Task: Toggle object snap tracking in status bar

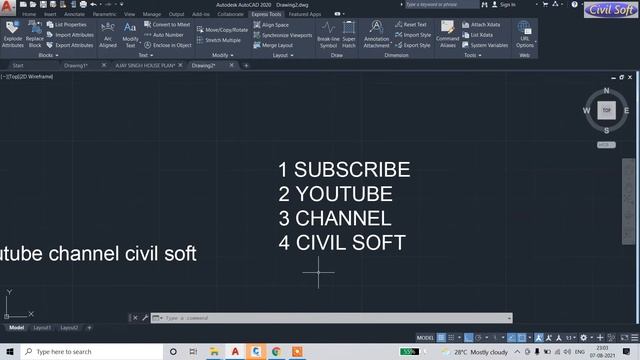Action: pos(512,338)
